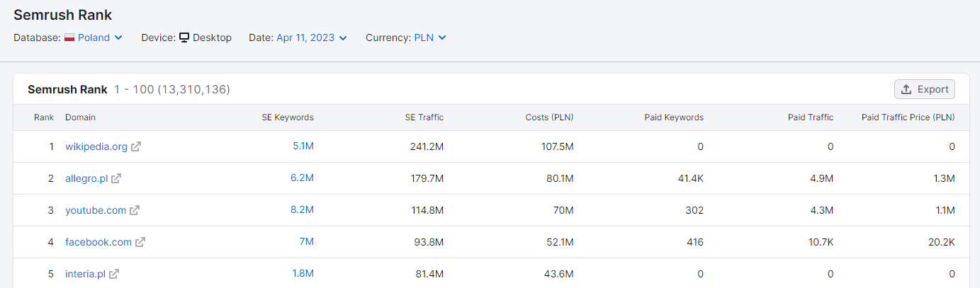Select the 241.2M SE Traffic value

(x=428, y=146)
